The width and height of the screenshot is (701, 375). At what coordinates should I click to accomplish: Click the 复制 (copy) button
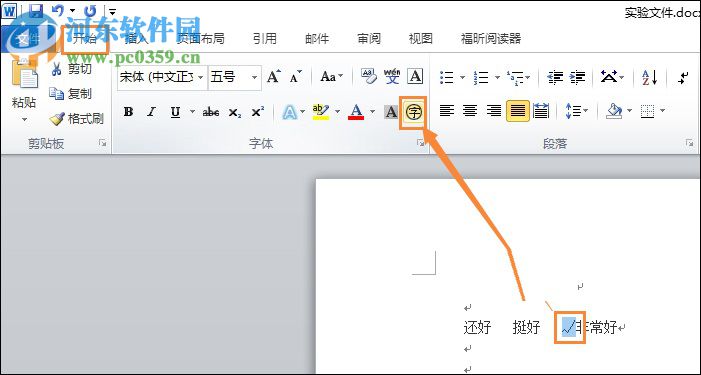71,94
